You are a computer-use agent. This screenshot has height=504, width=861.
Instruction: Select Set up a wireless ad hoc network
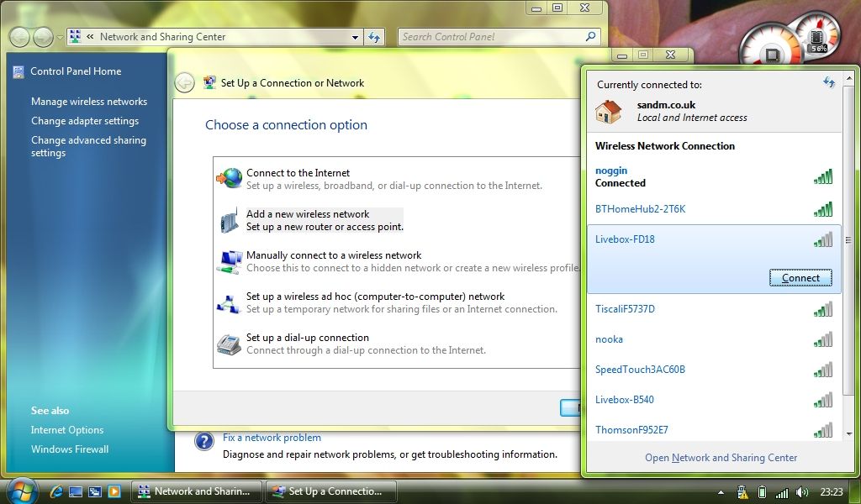click(x=402, y=302)
